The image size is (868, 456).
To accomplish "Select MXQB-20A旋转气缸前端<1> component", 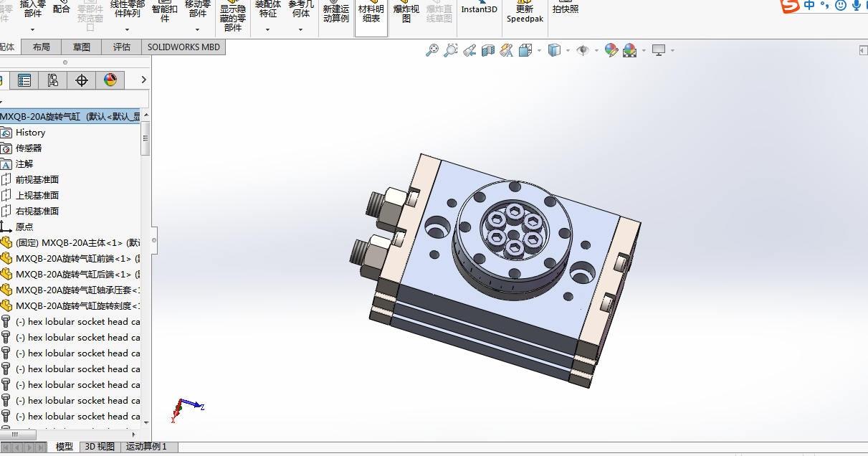I will pos(70,259).
